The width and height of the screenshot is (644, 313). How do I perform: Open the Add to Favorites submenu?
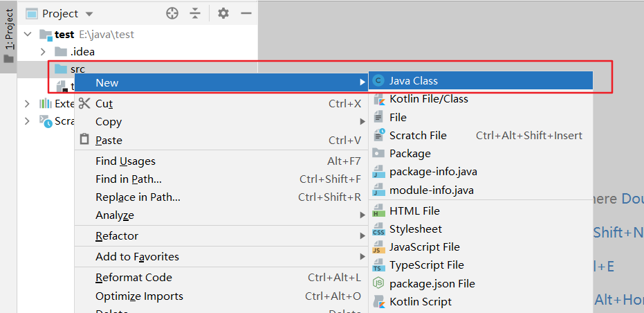click(x=221, y=257)
